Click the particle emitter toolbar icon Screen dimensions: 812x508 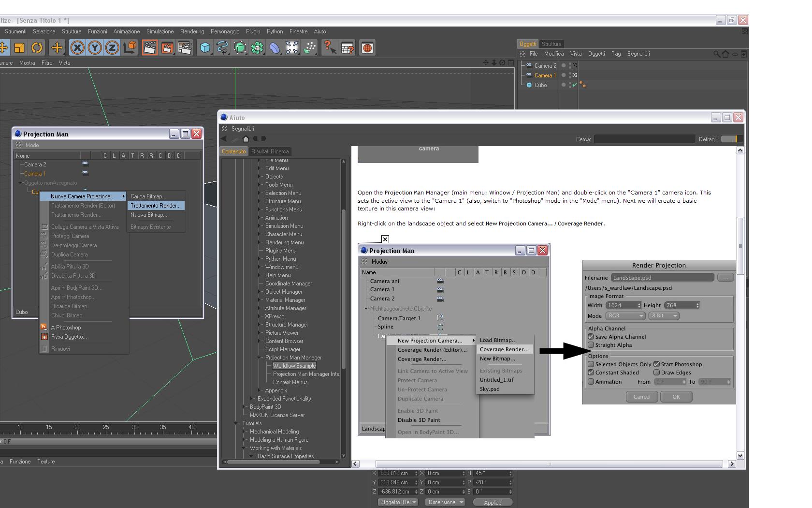pos(309,47)
